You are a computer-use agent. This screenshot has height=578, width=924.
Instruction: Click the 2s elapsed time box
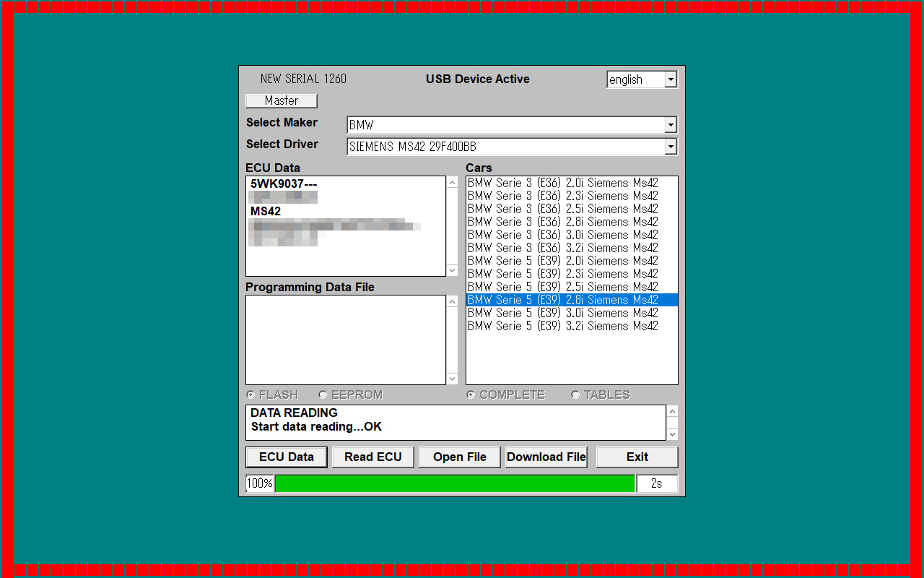click(x=657, y=483)
